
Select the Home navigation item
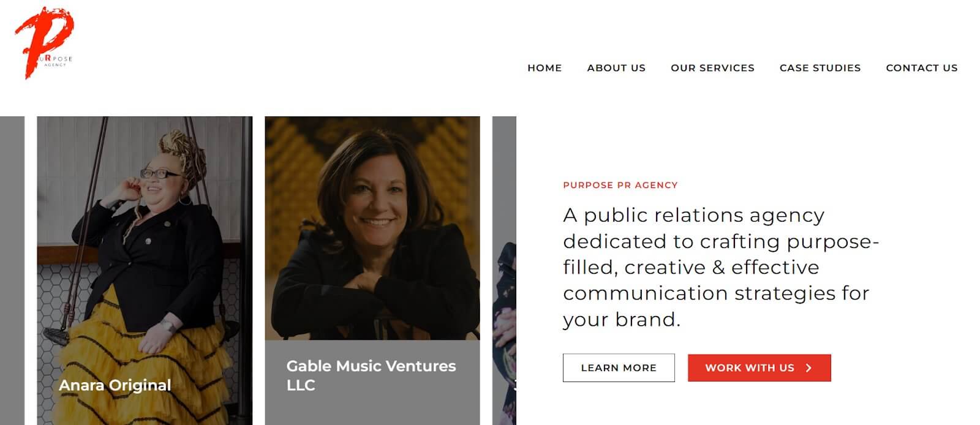544,68
